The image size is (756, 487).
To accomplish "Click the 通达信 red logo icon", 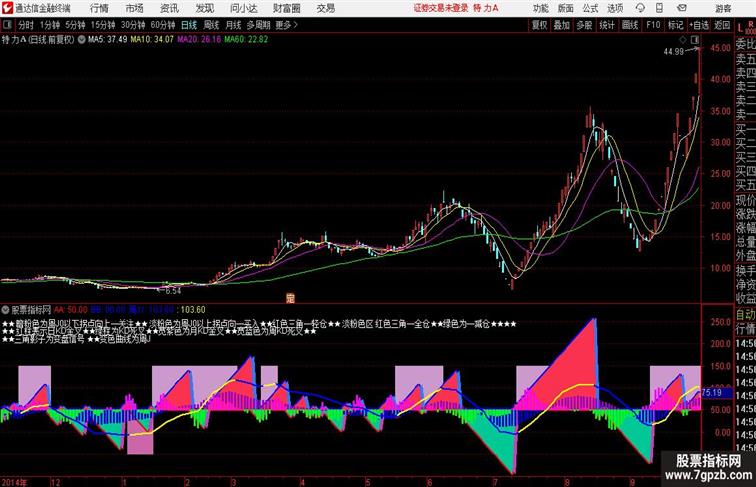I will tap(7, 8).
